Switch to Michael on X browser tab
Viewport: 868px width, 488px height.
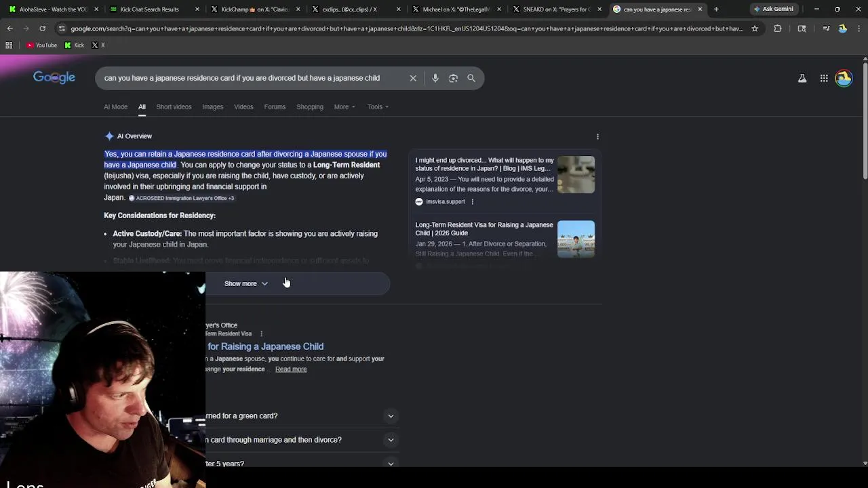(x=455, y=9)
